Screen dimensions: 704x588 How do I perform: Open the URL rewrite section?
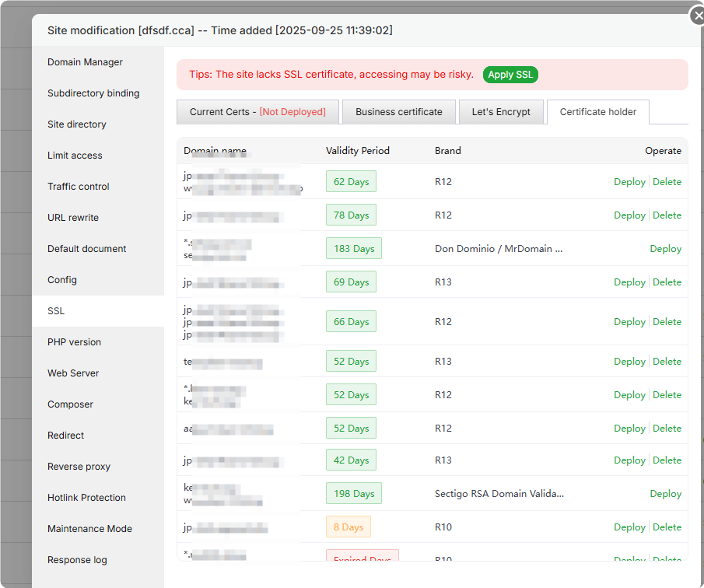[x=73, y=218]
